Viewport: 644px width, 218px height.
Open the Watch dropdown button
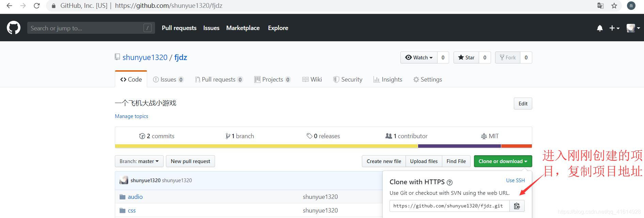419,57
